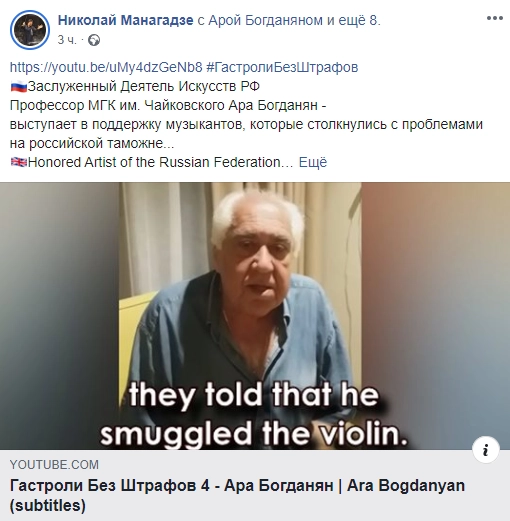The width and height of the screenshot is (510, 521).
Task: Open tagged Арой Богданяном profile
Action: [x=266, y=20]
